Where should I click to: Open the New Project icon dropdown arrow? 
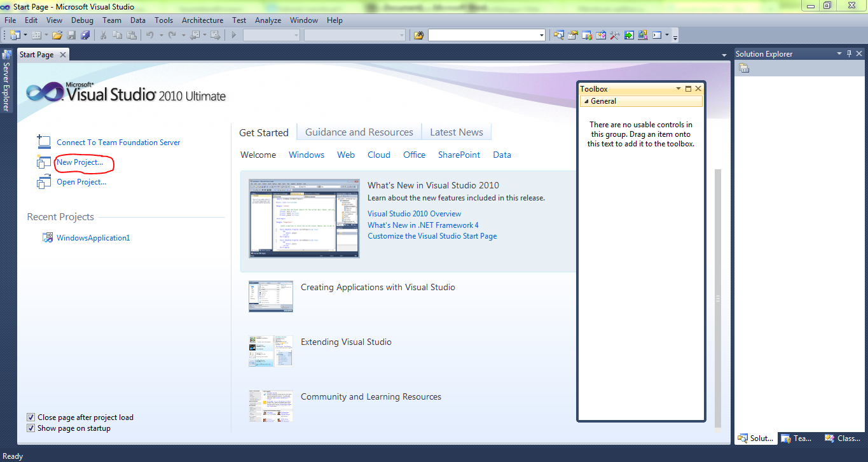tap(25, 35)
